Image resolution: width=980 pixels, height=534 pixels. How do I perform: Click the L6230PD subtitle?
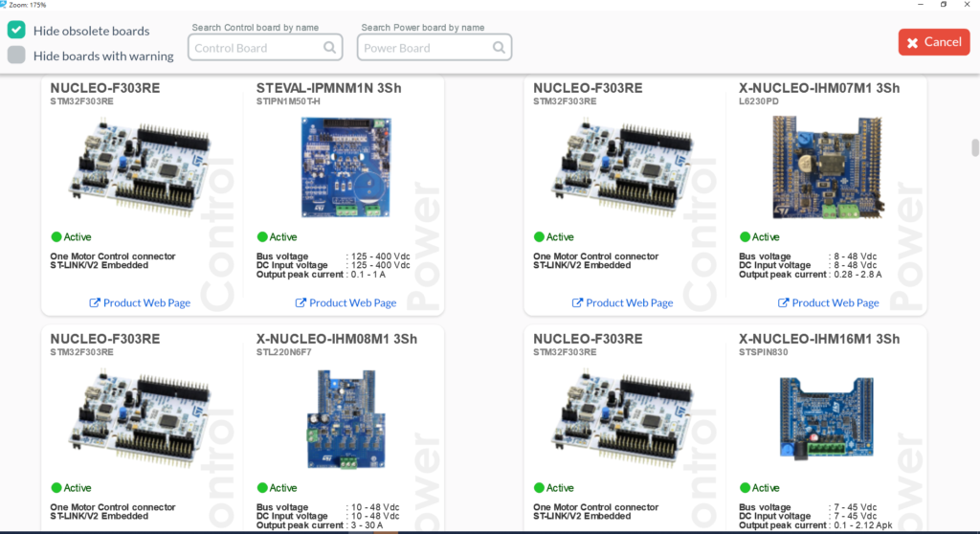tap(759, 101)
